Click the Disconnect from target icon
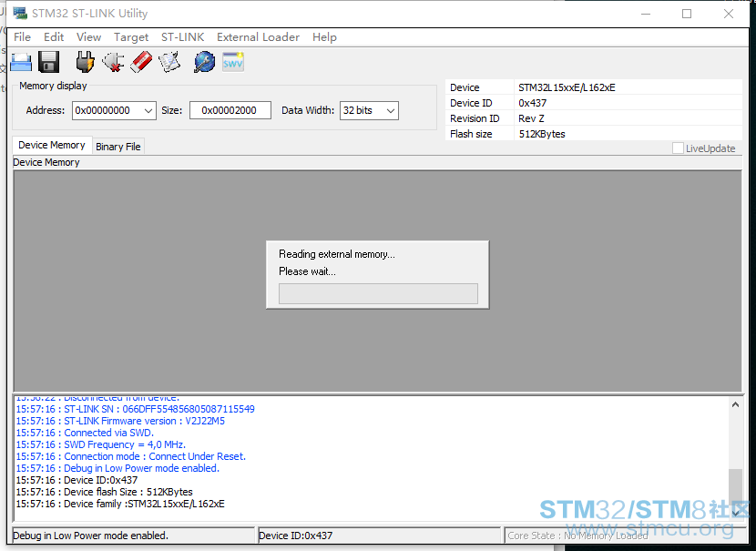Screen dimensions: 756x551 pyautogui.click(x=113, y=62)
